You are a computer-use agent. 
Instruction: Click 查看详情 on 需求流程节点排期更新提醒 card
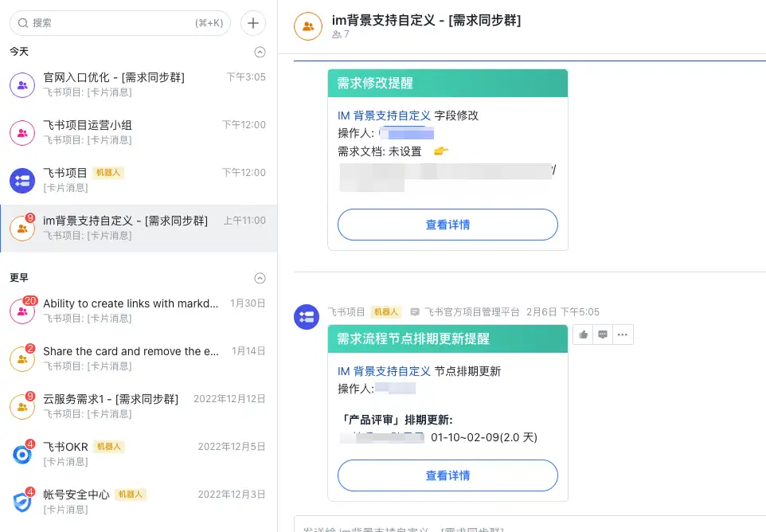tap(447, 475)
